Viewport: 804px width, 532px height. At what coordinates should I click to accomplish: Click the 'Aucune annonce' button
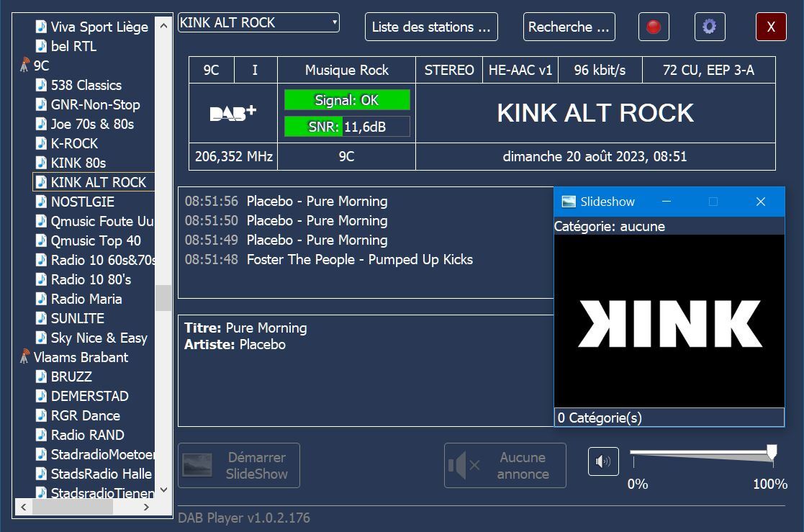(x=505, y=465)
